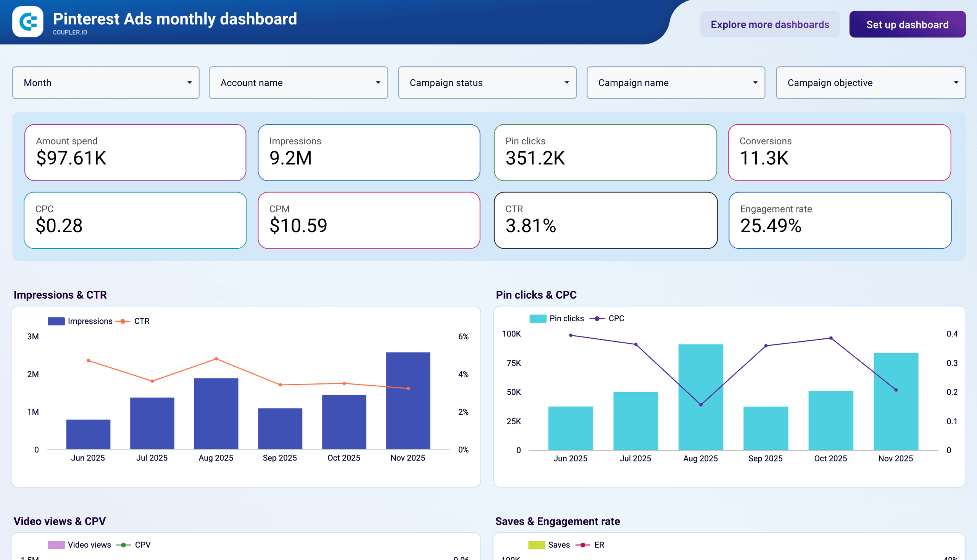The image size is (977, 560).
Task: Click the Engagement rate metric card
Action: pyautogui.click(x=840, y=220)
